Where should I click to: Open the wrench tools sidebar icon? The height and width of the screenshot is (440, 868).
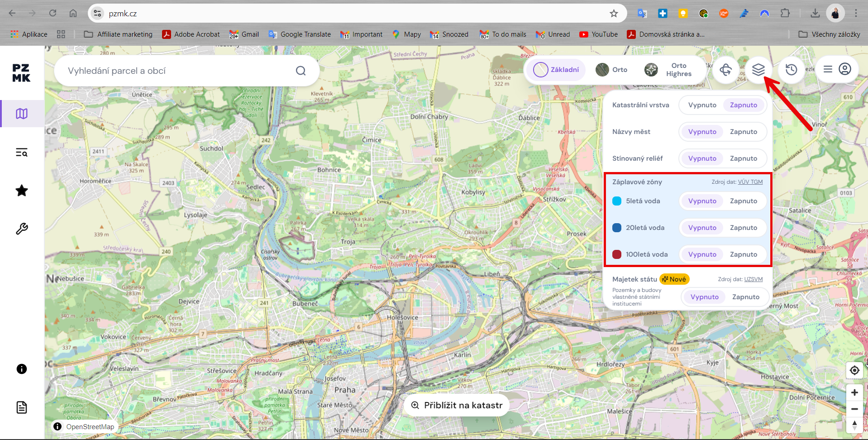(22, 229)
